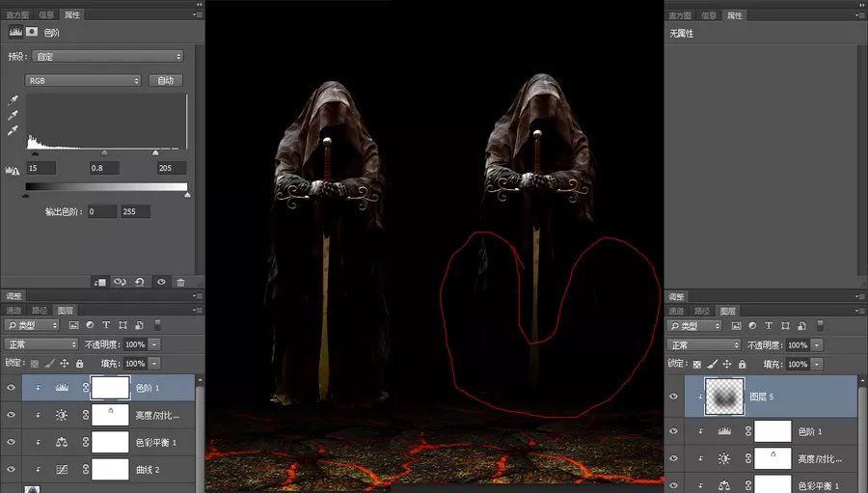Lock image pixels in panel listing 曲线 2
This screenshot has height=493, width=868.
pos(49,364)
